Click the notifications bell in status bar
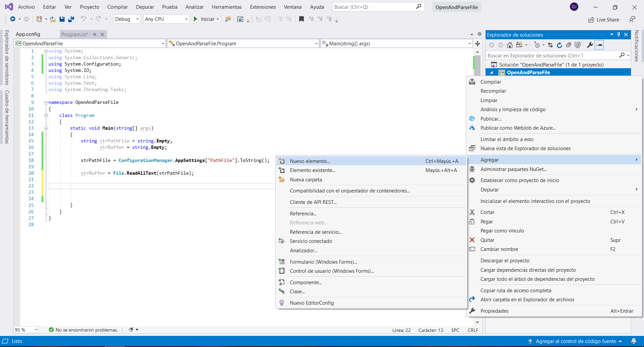644x347 pixels. [634, 341]
